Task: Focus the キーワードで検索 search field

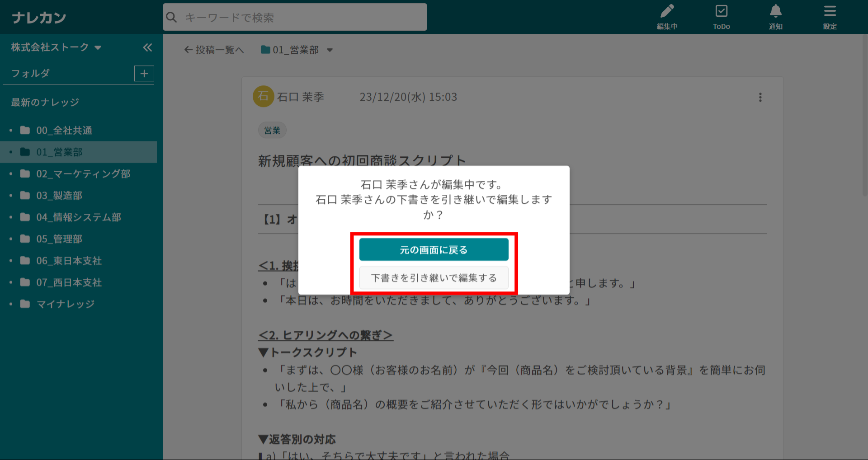Action: 298,18
